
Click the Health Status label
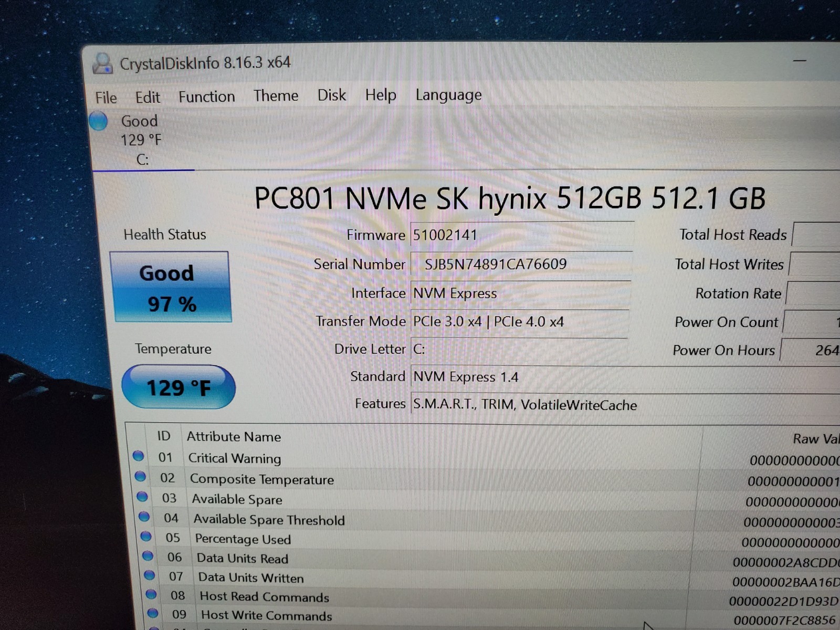[x=165, y=235]
